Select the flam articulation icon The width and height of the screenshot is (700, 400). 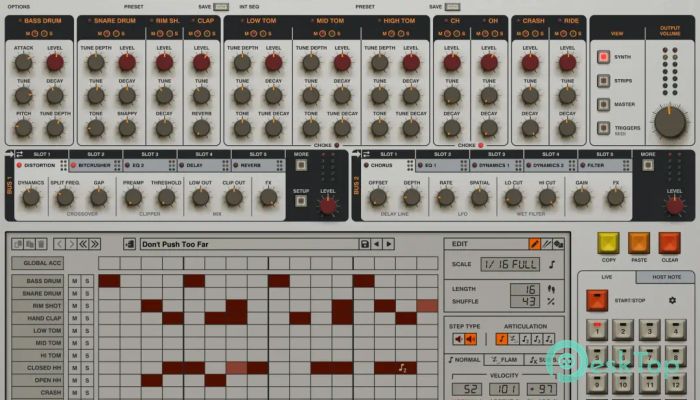point(513,339)
